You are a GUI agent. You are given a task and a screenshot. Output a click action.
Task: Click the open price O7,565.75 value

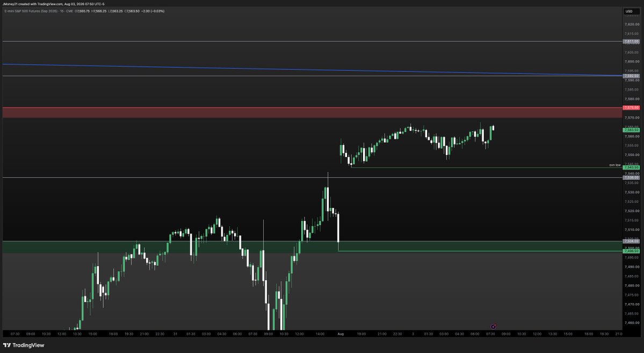(x=82, y=11)
